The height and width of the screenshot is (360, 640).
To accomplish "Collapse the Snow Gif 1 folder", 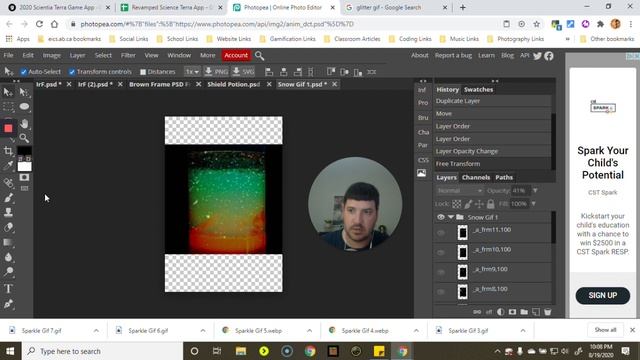I will (451, 217).
